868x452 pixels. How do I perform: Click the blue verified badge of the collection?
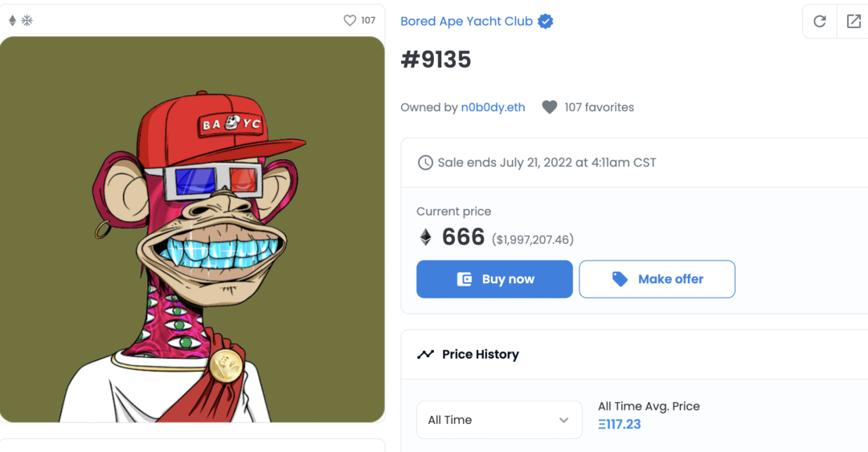[x=546, y=22]
